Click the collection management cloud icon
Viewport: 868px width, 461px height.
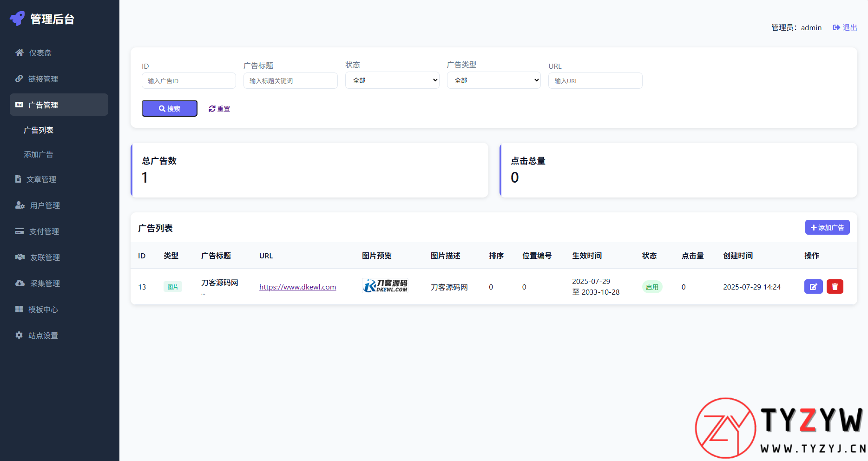click(20, 283)
